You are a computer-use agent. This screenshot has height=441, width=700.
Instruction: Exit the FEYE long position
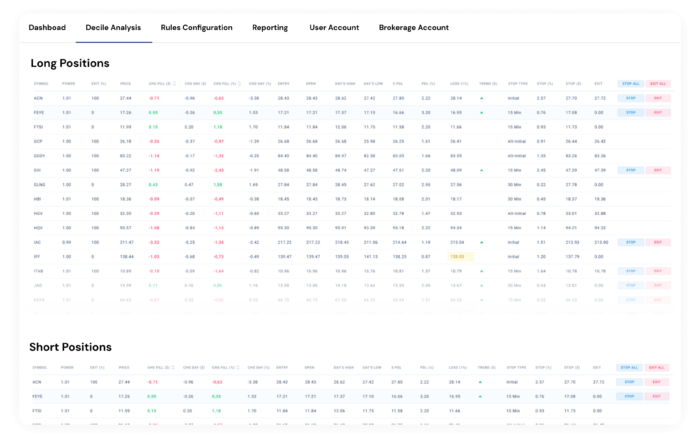(x=658, y=112)
